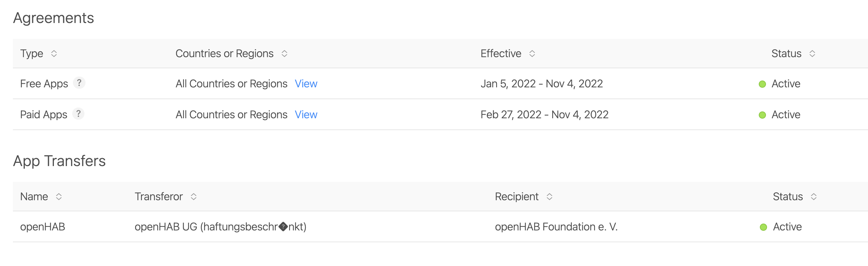The width and height of the screenshot is (868, 266).
Task: Click the help icon next to Free Apps
Action: [x=80, y=83]
